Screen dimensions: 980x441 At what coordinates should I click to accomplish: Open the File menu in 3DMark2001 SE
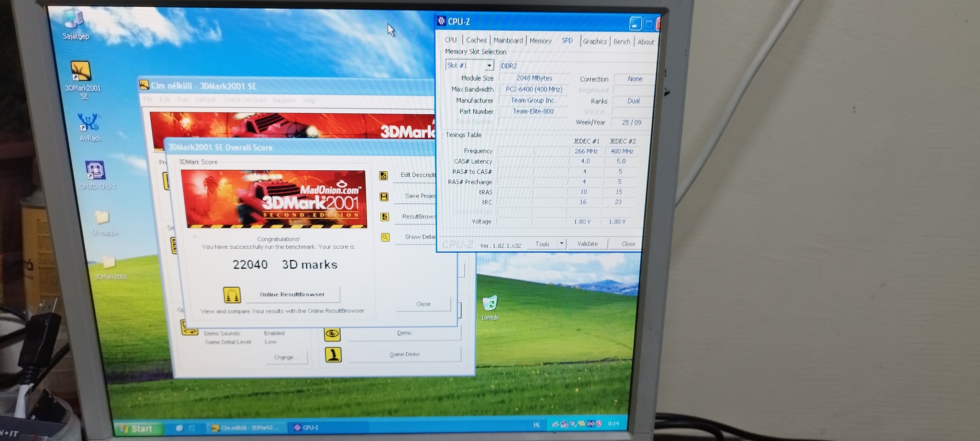tap(147, 99)
